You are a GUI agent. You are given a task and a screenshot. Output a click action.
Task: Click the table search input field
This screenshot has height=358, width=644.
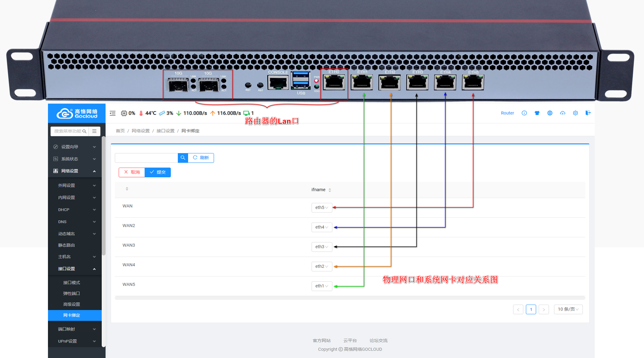click(x=146, y=158)
